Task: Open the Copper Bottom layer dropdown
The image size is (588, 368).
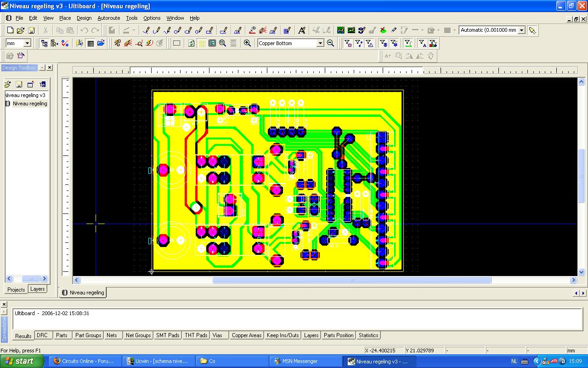Action: pos(320,43)
